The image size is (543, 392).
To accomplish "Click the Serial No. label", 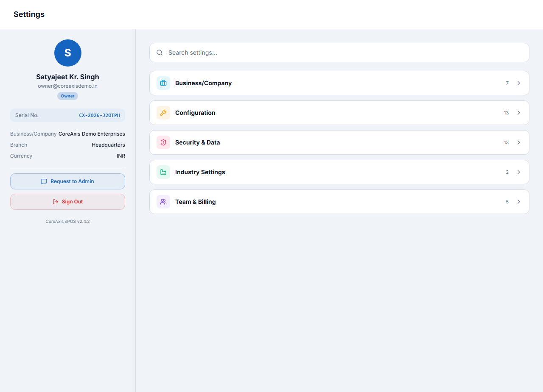I will [x=27, y=115].
